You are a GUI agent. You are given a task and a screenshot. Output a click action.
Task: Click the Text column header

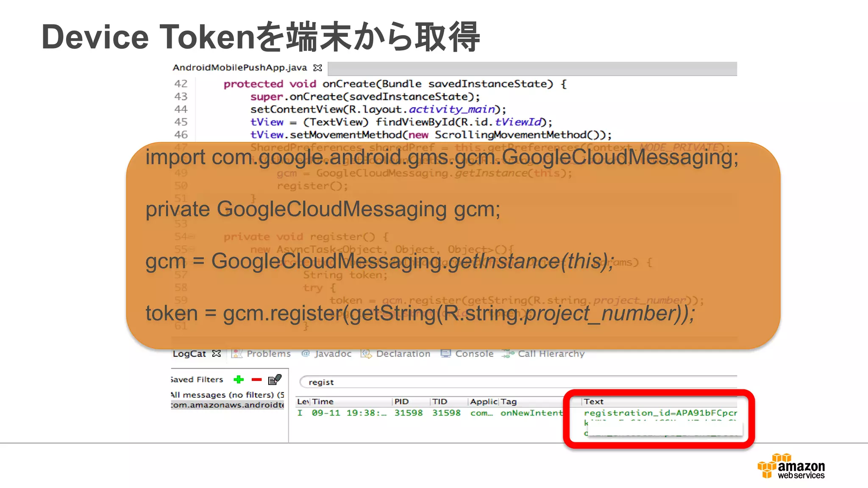click(593, 402)
